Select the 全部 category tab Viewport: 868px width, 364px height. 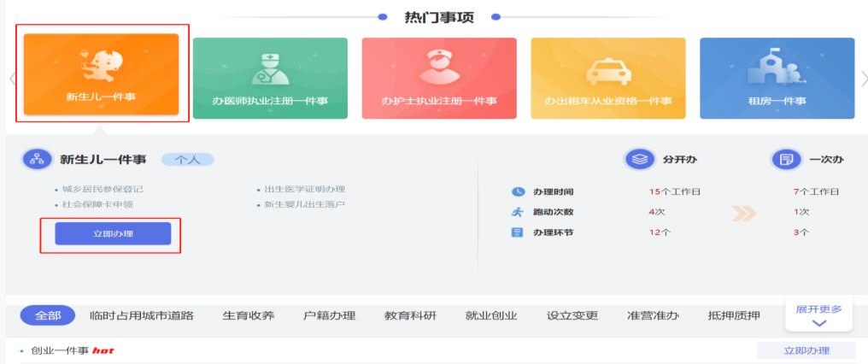coord(48,315)
